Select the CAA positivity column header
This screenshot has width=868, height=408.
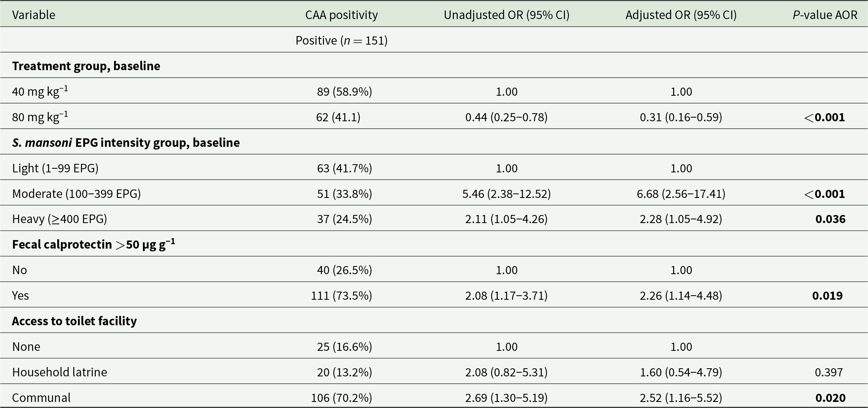[341, 15]
